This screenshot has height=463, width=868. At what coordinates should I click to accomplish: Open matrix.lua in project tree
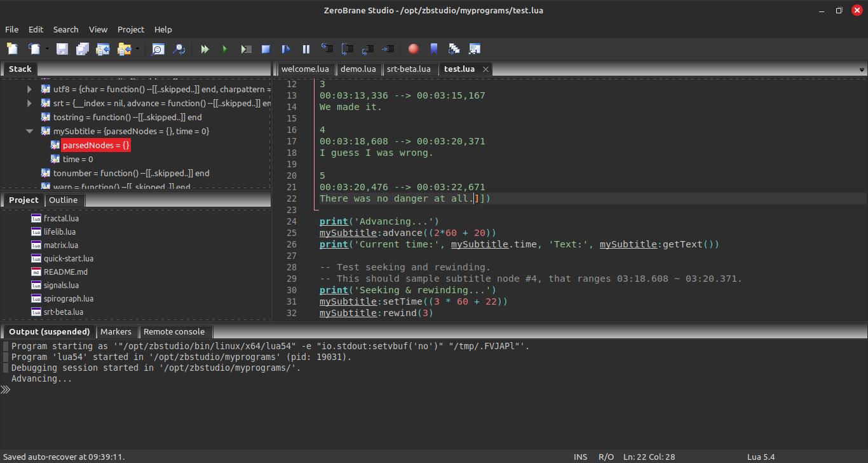click(61, 245)
